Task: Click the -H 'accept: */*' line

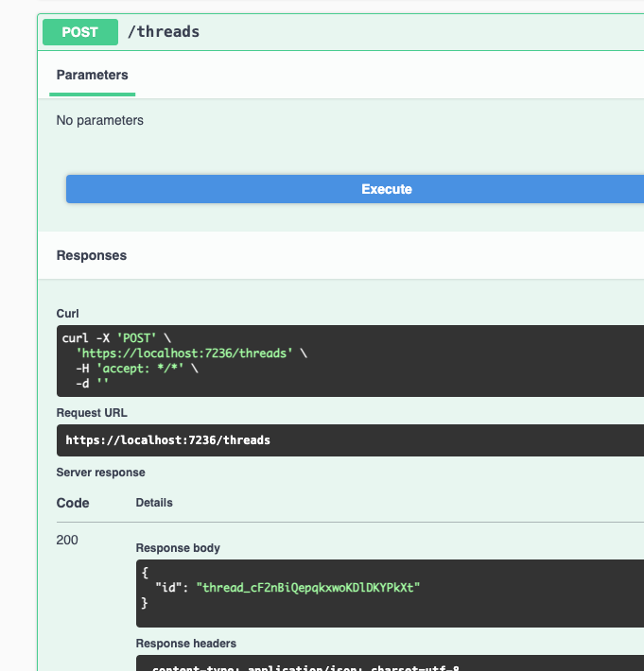Action: pos(137,368)
